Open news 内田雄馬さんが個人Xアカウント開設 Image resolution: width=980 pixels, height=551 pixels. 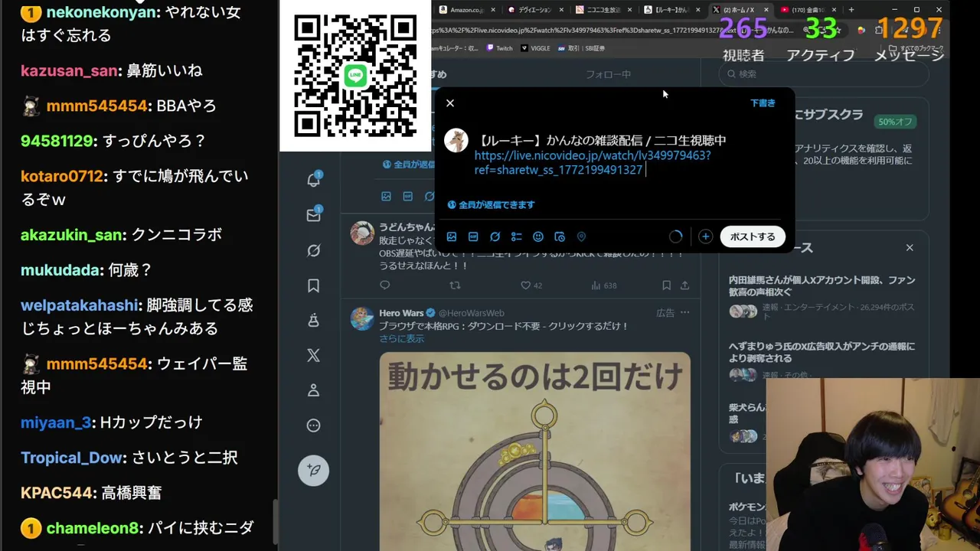coord(822,287)
